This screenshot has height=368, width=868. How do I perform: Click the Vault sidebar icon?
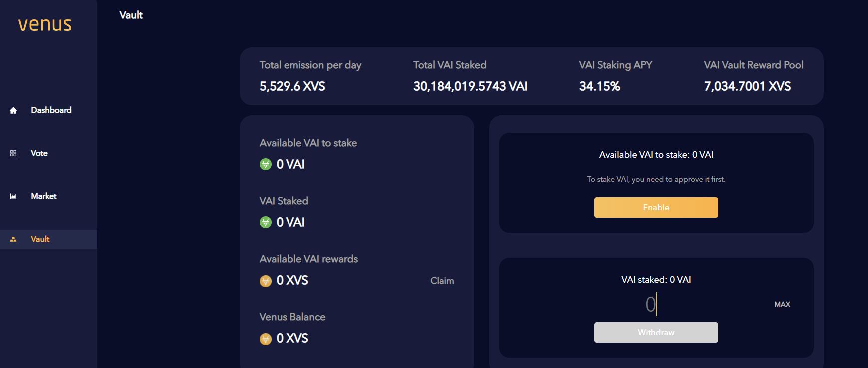coord(13,239)
